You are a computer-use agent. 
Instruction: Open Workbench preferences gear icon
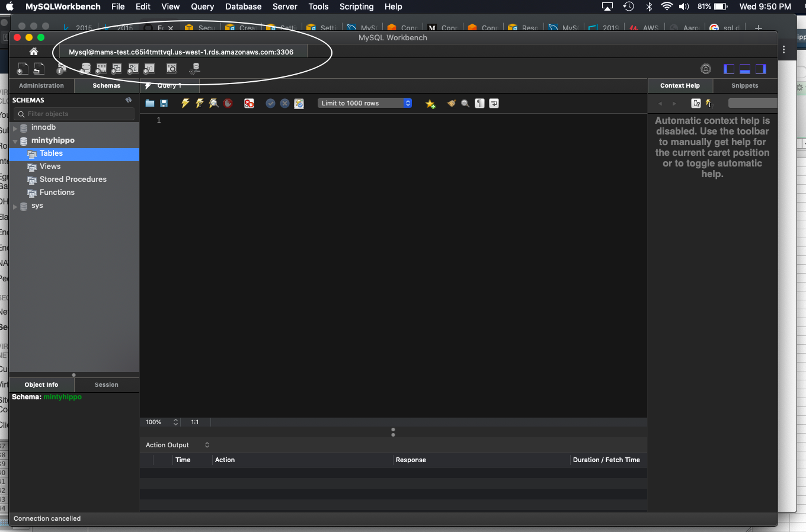tap(706, 69)
